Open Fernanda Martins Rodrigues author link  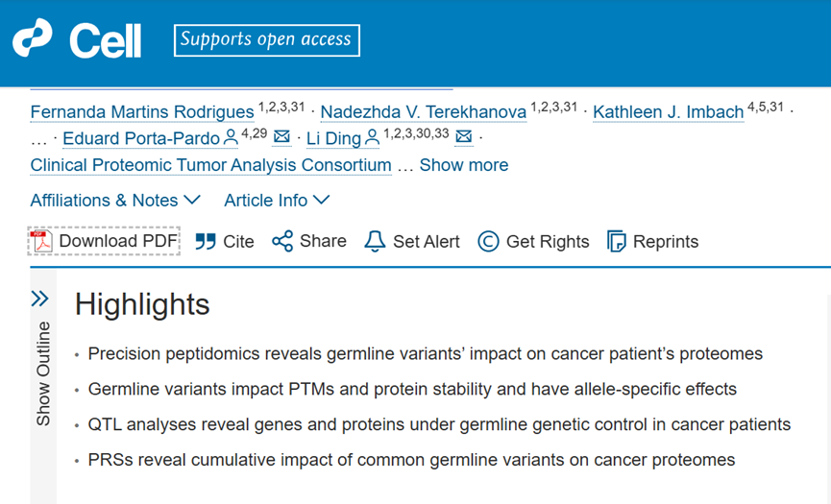point(142,112)
